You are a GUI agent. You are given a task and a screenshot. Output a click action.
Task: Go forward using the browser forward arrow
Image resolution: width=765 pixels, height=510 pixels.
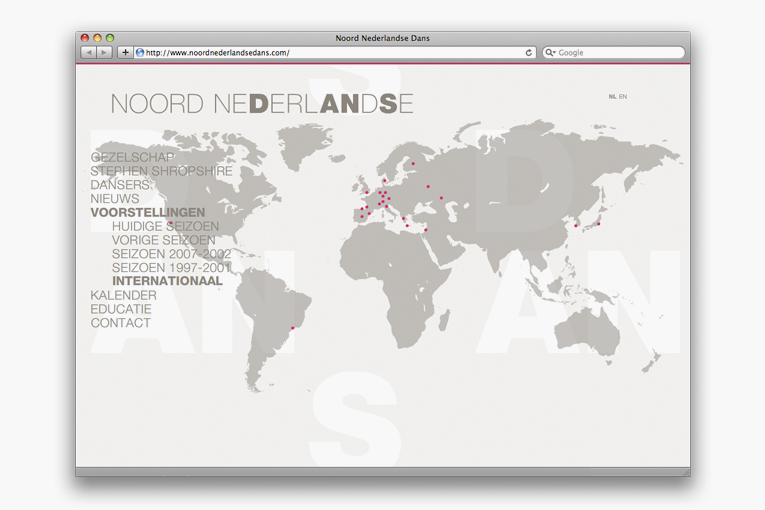point(104,52)
